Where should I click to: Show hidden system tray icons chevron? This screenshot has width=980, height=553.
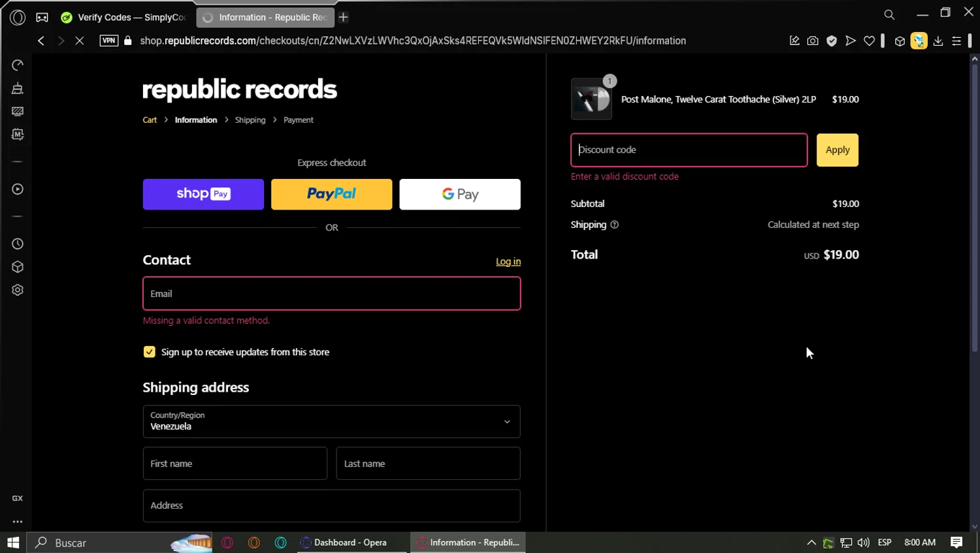(811, 543)
